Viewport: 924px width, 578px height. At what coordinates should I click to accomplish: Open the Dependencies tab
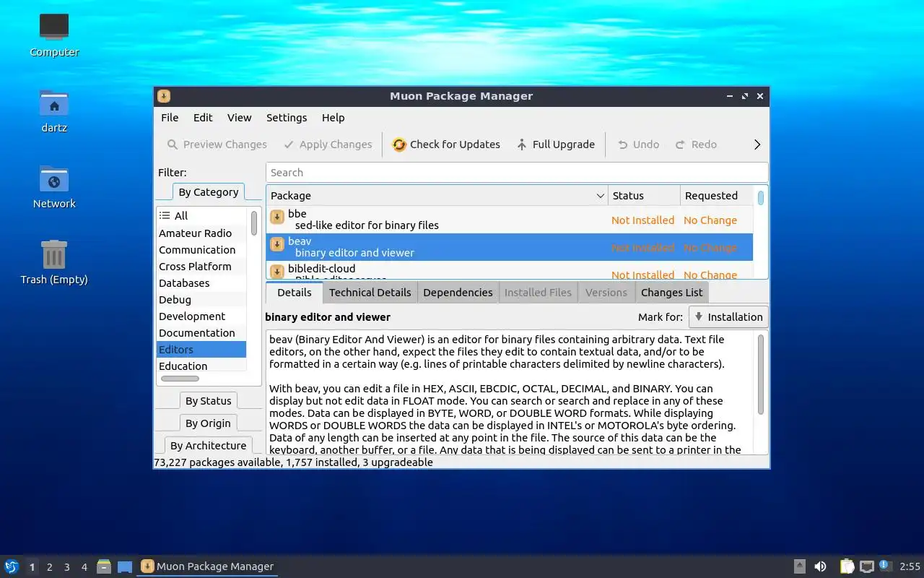tap(458, 293)
